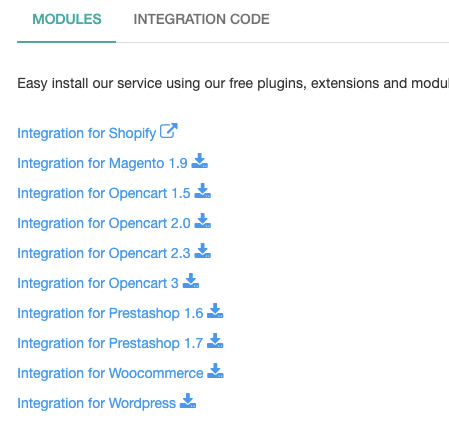Open the Integration for Shopify link
This screenshot has width=449, height=438.
(87, 133)
